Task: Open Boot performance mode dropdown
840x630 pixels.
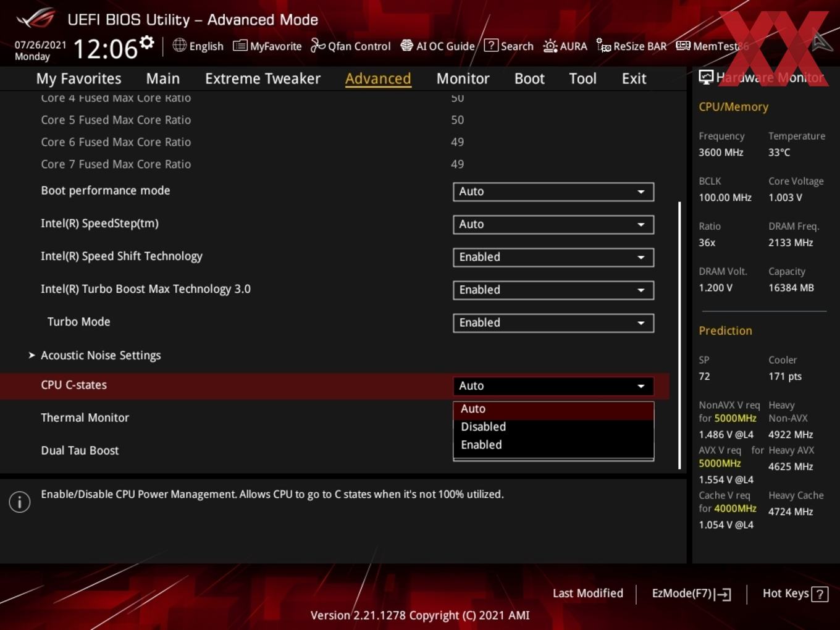Action: (x=553, y=191)
